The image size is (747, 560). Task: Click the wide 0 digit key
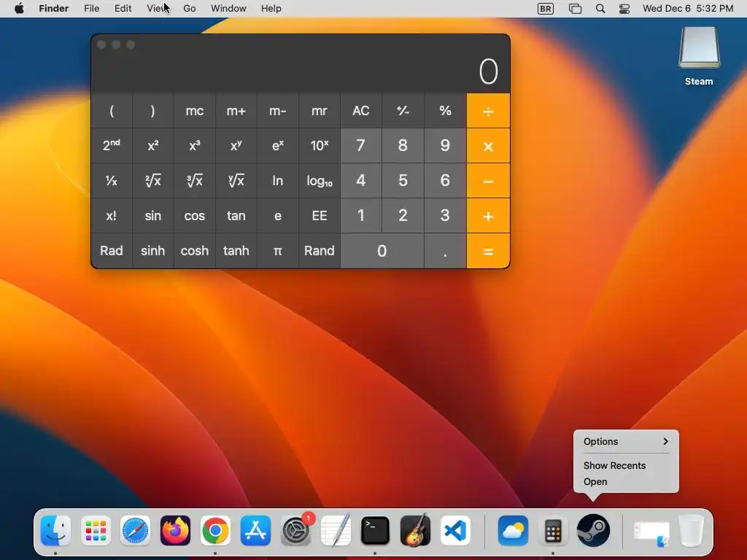tap(382, 251)
